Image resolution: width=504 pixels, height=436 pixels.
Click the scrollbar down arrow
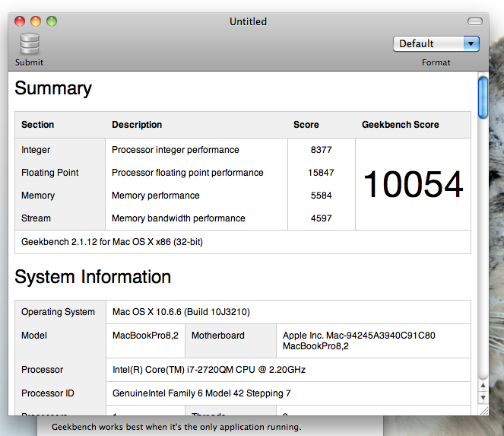coord(483,397)
